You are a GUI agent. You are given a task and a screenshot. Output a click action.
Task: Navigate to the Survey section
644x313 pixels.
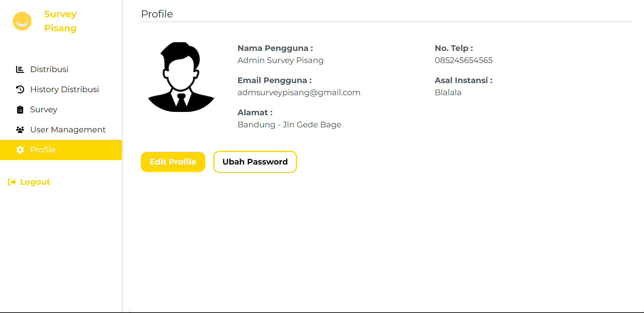(x=43, y=109)
